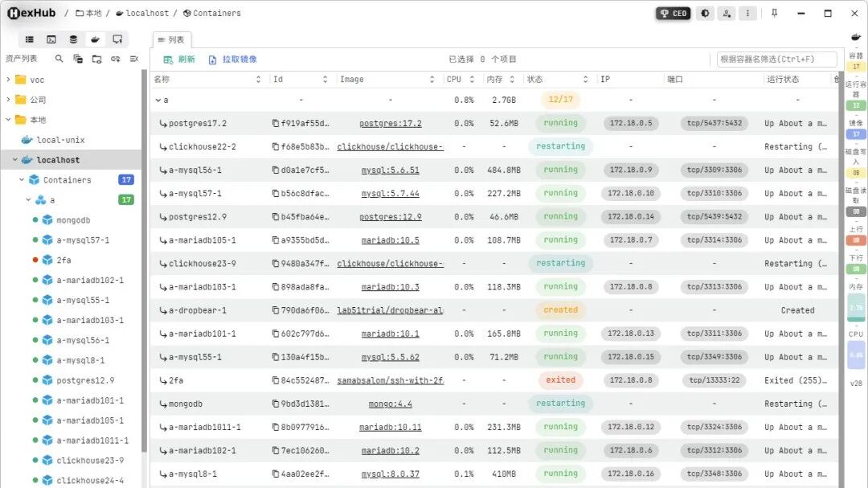Click the Docker whale icon in right panel
The image size is (868, 488).
point(856,37)
